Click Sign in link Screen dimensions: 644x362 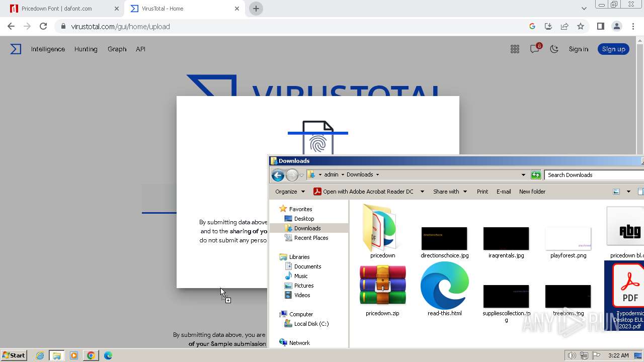pos(579,49)
